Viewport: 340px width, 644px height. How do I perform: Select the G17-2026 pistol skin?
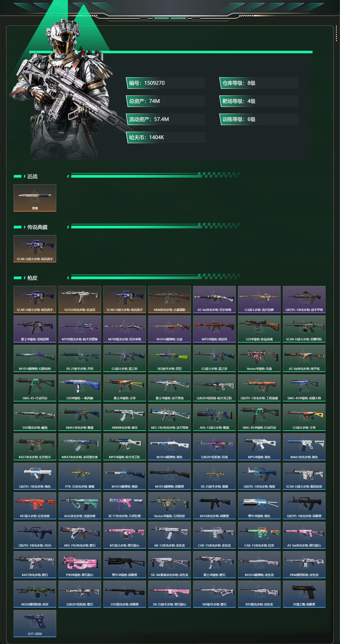[35, 624]
